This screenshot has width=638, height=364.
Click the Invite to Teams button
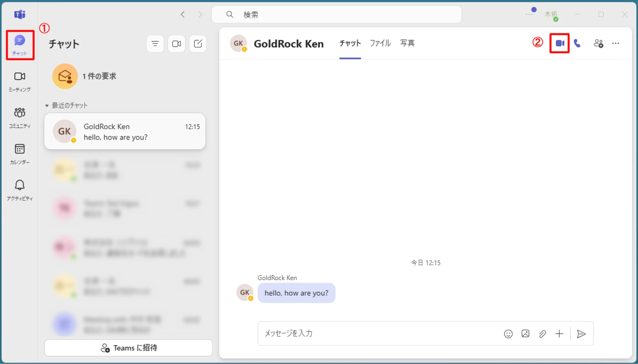tap(128, 348)
